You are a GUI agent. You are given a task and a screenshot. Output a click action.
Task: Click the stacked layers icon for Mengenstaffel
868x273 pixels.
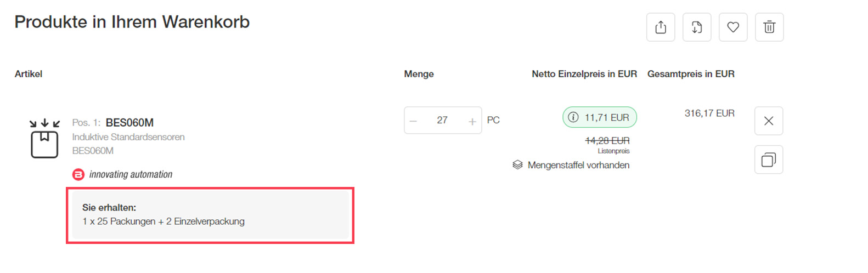click(x=517, y=165)
